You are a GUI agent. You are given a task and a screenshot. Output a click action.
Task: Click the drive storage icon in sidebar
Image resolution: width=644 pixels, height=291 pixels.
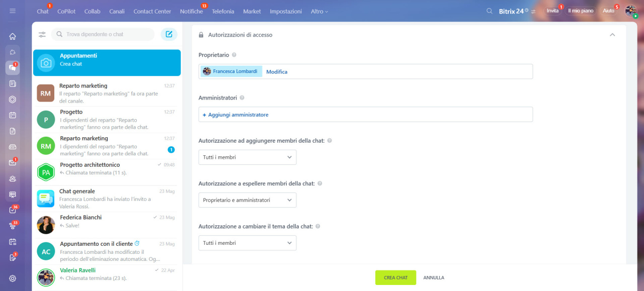point(13,147)
